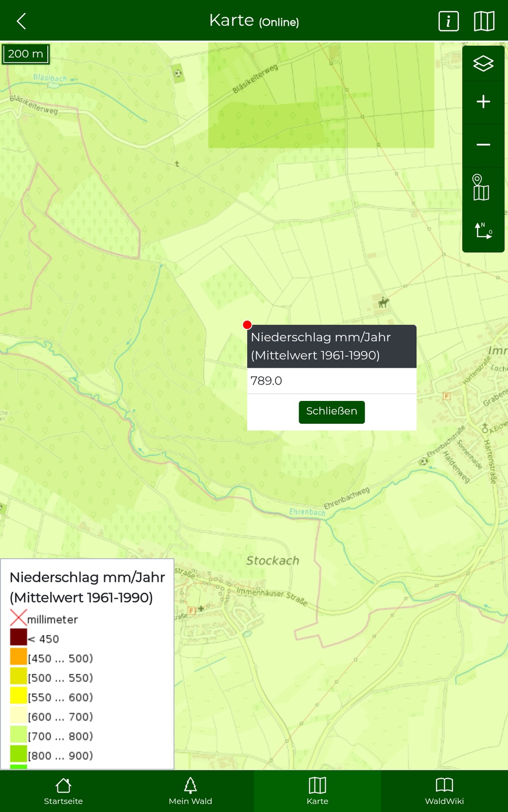Zoom in with the plus button
508x812 pixels.
point(483,102)
